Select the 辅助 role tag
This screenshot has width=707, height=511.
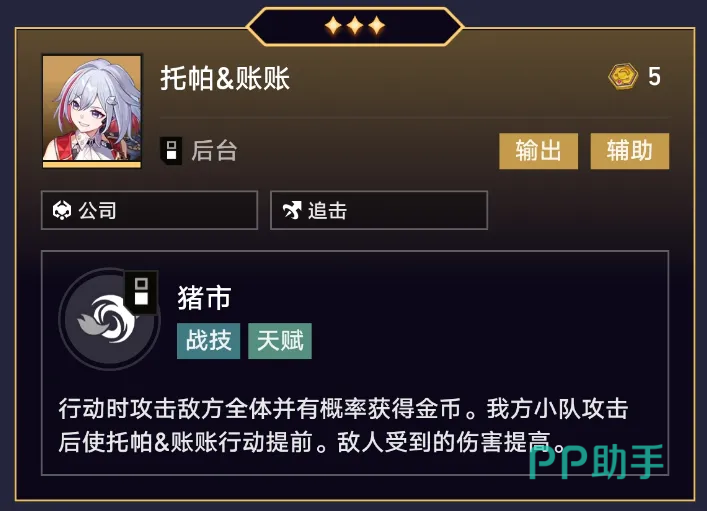(x=629, y=151)
